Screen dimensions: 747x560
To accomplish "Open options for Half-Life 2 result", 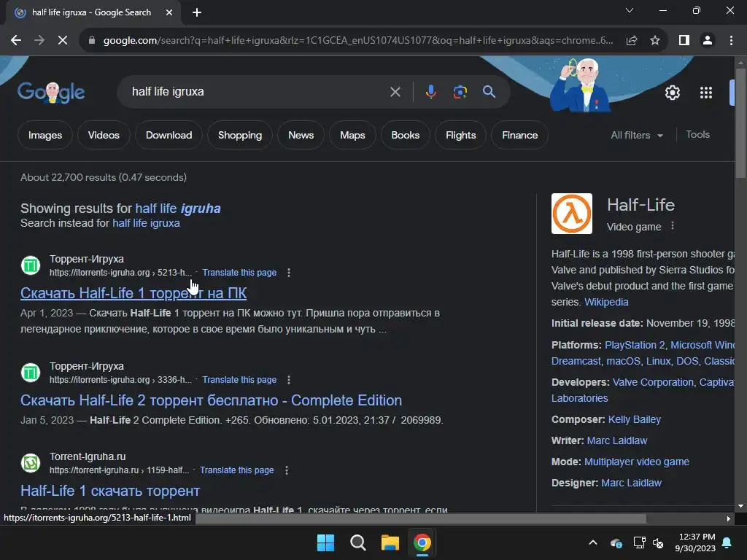I will click(289, 380).
